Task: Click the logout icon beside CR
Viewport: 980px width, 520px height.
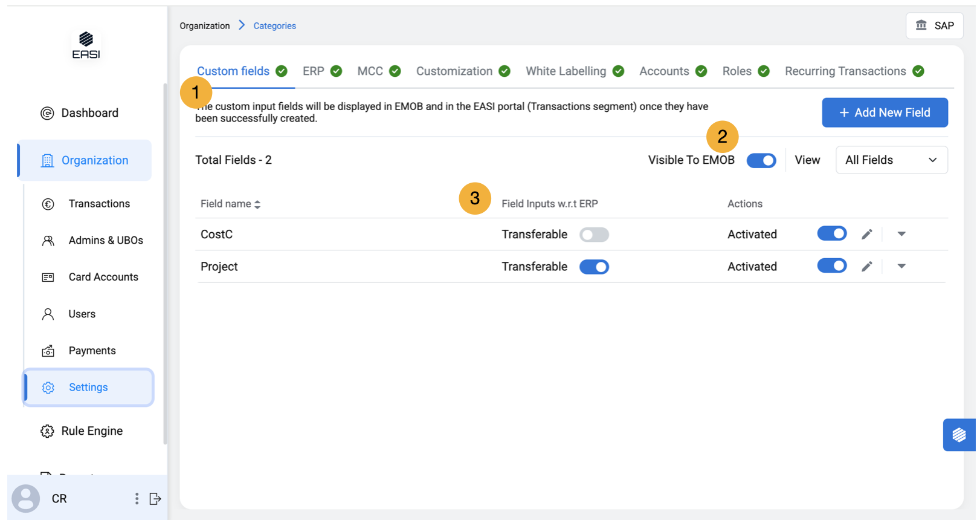Action: [x=155, y=499]
